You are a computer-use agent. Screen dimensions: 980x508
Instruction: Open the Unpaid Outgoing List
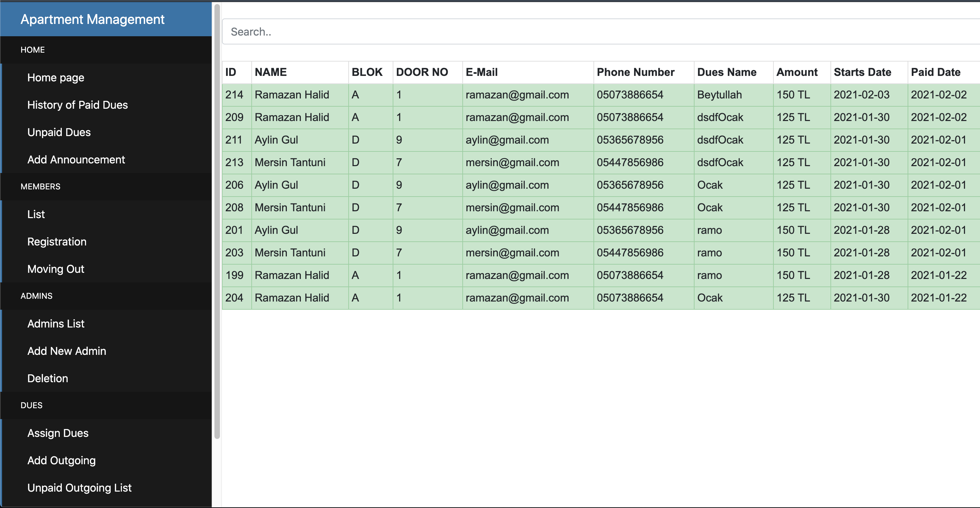(79, 488)
